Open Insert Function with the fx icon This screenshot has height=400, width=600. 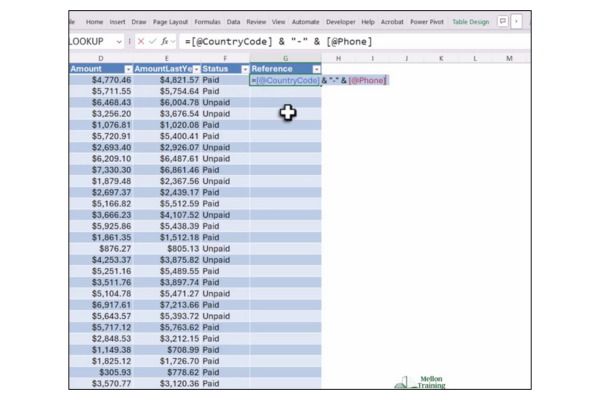165,42
